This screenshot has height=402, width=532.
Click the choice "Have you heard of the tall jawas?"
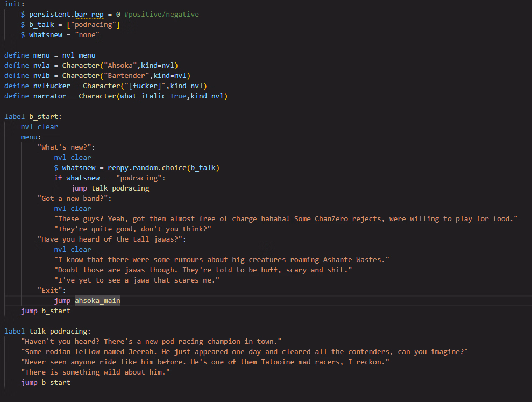(x=112, y=239)
